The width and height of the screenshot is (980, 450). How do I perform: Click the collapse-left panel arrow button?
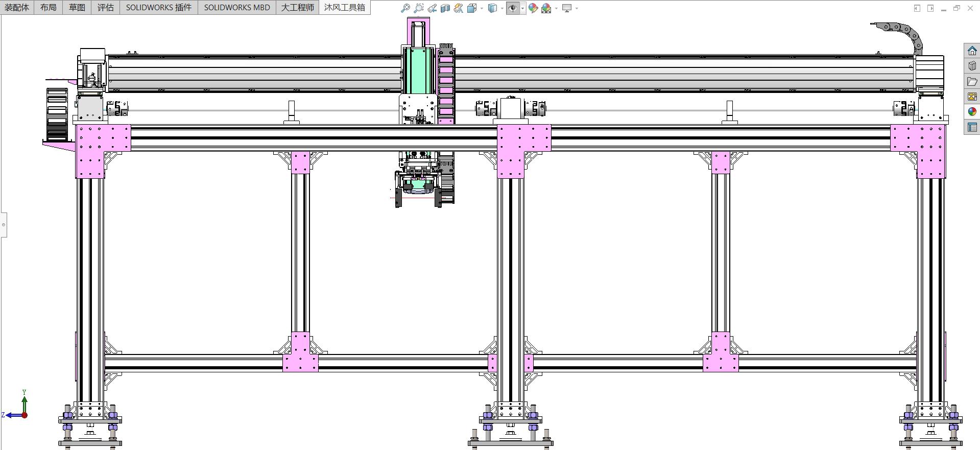[x=917, y=8]
